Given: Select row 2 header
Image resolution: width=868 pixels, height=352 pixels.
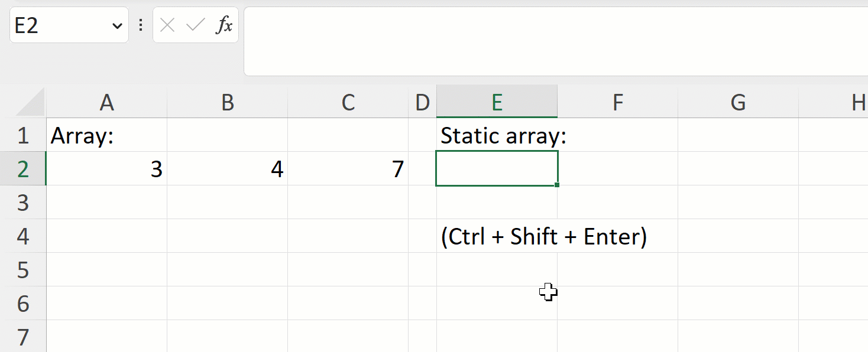Looking at the screenshot, I should [x=22, y=168].
